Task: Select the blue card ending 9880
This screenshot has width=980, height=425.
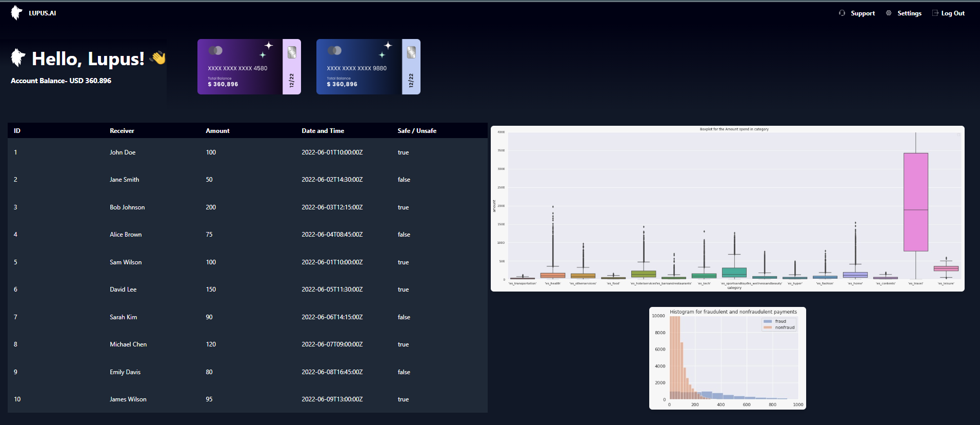Action: point(368,67)
